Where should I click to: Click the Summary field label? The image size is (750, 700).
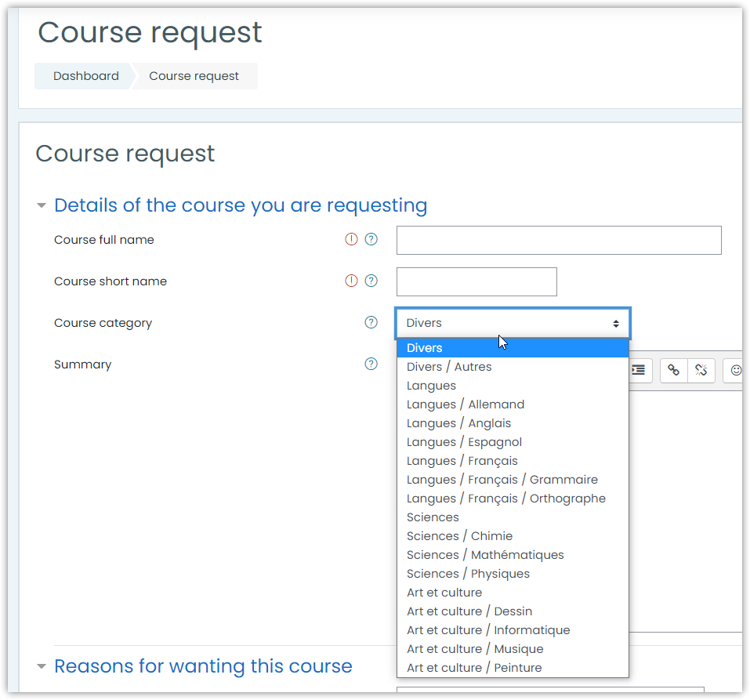83,365
